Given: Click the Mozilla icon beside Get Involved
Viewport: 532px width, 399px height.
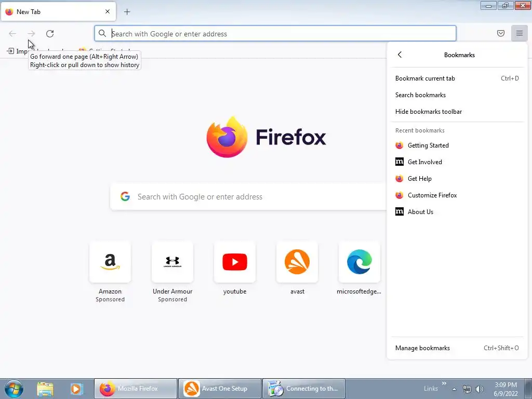Looking at the screenshot, I should point(400,162).
